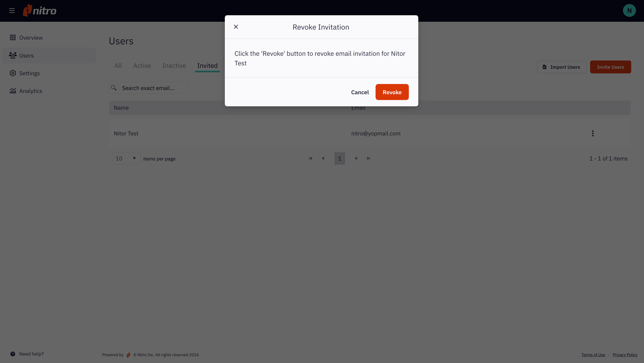Open the three-dot menu for Nitor Test
The height and width of the screenshot is (363, 644).
point(593,133)
